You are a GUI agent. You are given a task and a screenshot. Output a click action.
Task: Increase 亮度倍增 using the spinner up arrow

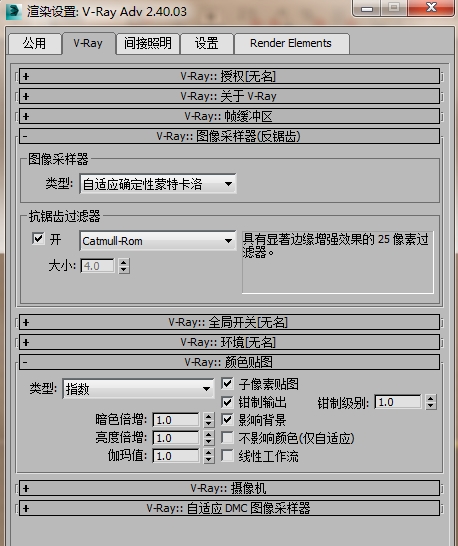pyautogui.click(x=208, y=434)
